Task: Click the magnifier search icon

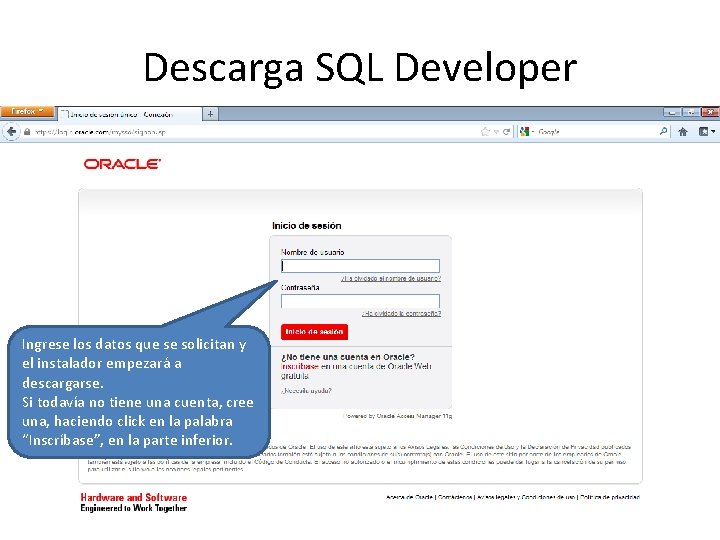Action: (663, 131)
